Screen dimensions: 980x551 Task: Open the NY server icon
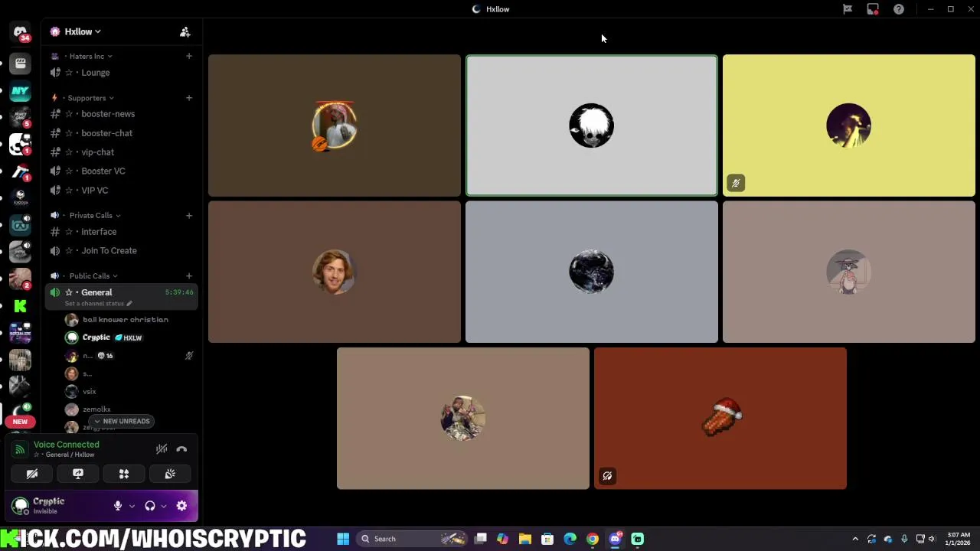(21, 91)
